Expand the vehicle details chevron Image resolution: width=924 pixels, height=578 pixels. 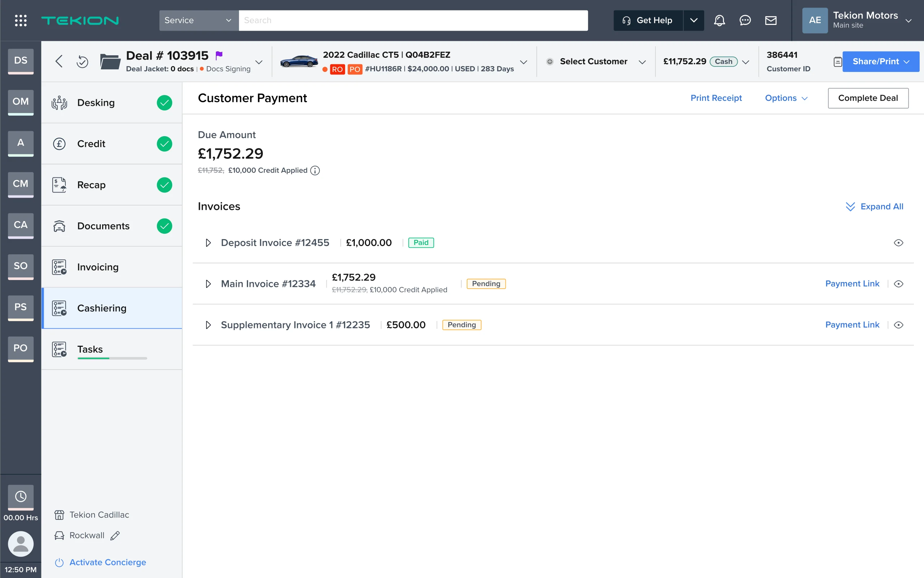[523, 62]
